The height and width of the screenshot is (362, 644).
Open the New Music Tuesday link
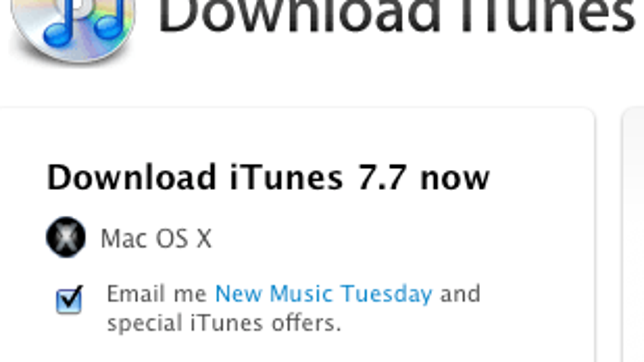click(324, 294)
